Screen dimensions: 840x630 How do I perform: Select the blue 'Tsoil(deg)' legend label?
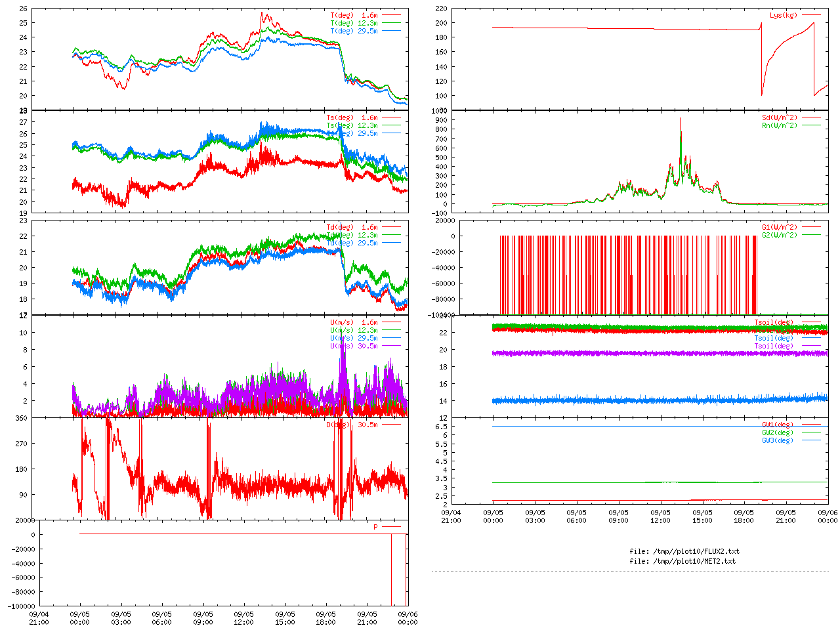coord(774,339)
